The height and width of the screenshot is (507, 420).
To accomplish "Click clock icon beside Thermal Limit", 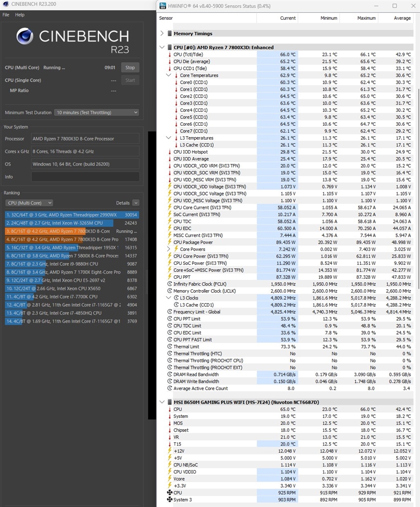I will (170, 346).
